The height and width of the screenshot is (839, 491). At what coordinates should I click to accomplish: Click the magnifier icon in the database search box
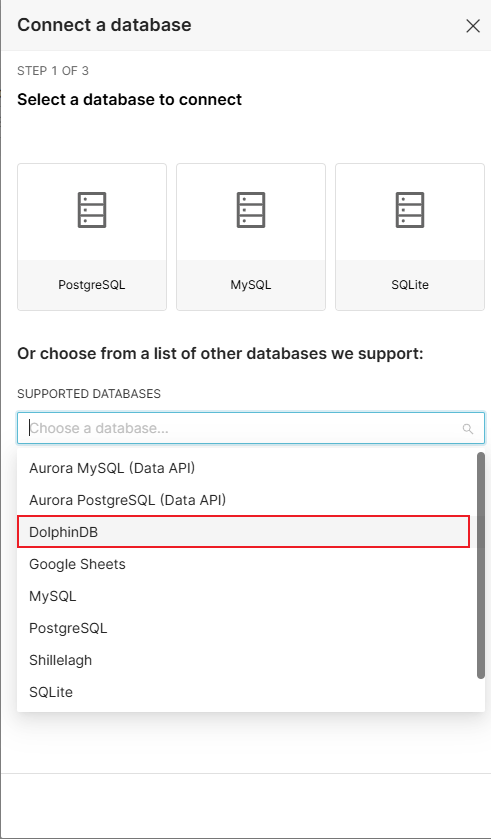click(467, 429)
